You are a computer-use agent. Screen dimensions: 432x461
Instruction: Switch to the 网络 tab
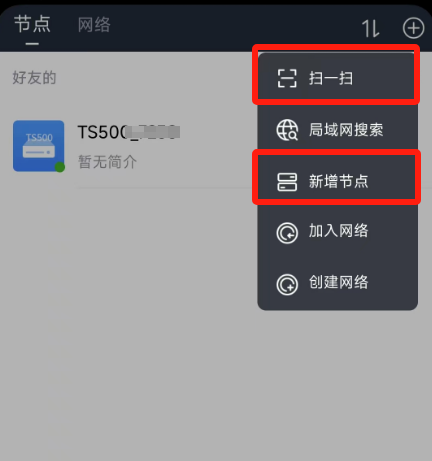tap(94, 25)
